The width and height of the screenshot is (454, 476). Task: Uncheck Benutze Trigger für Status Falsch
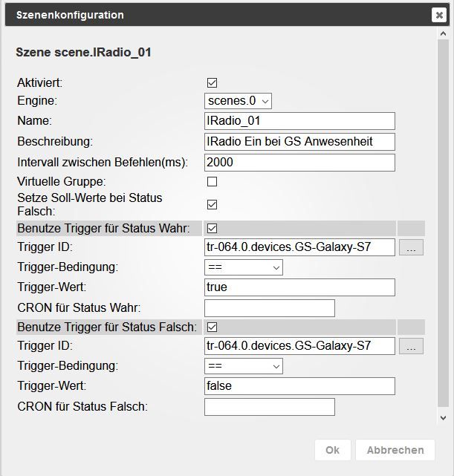[212, 327]
